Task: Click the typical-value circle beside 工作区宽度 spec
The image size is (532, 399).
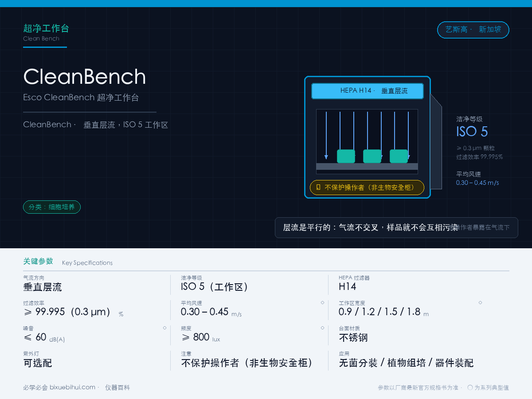Action: tap(480, 302)
